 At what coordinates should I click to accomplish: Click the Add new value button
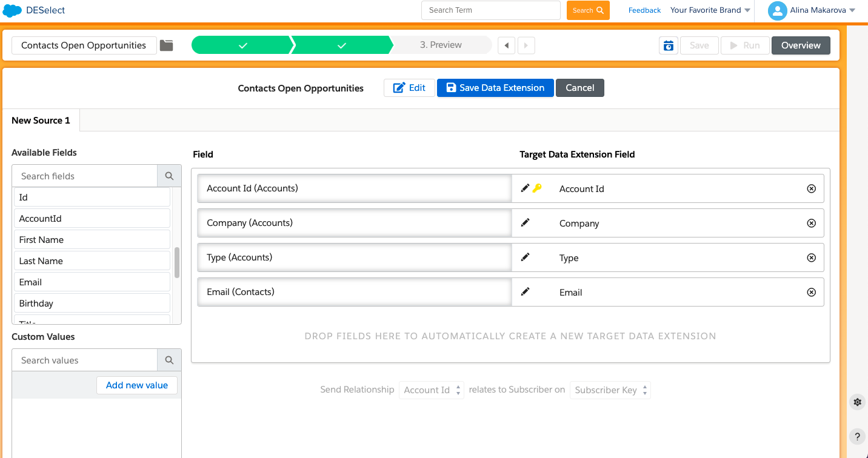tap(137, 385)
